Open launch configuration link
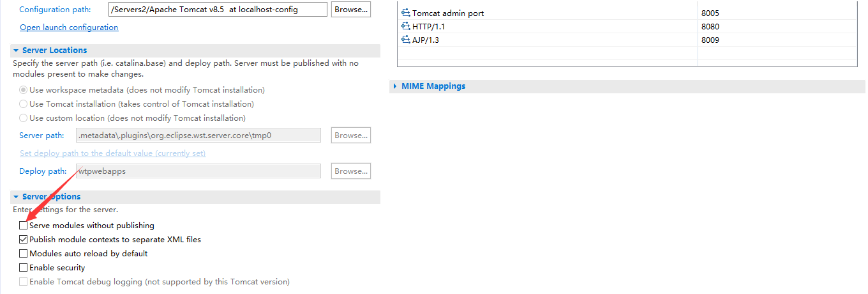 click(69, 27)
